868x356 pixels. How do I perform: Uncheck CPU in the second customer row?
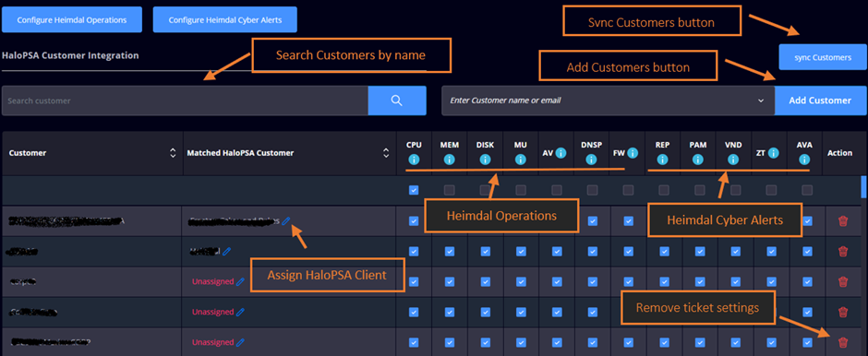pyautogui.click(x=414, y=252)
